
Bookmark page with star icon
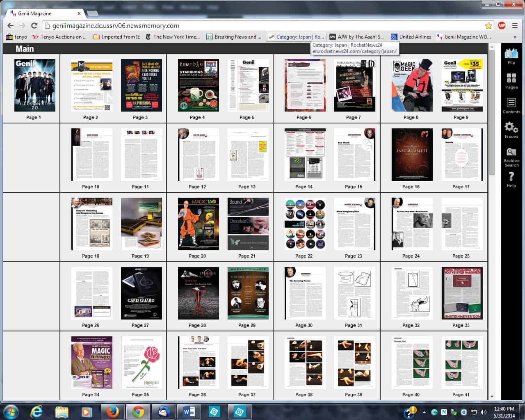click(488, 25)
